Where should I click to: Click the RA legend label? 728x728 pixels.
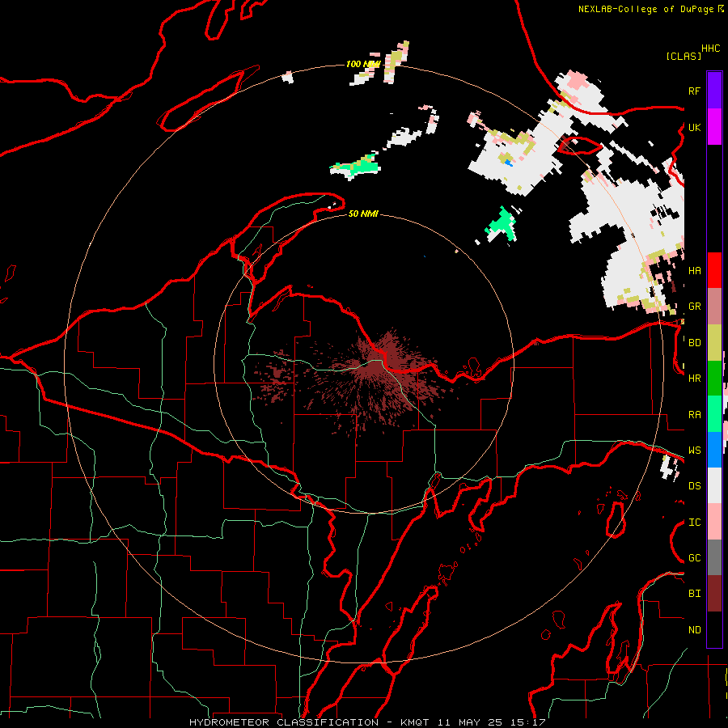coord(694,415)
